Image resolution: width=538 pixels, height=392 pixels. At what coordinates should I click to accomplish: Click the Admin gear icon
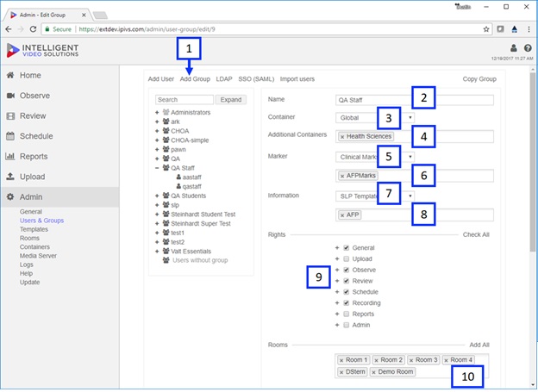pyautogui.click(x=10, y=196)
